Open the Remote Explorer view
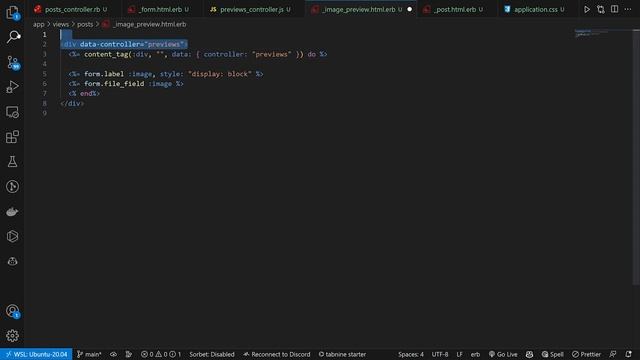 point(12,112)
